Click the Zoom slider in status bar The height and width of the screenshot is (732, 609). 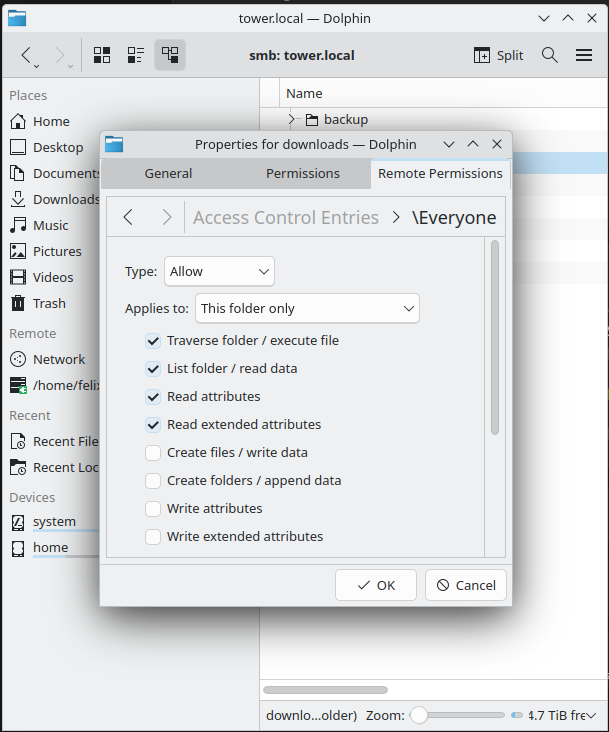(x=460, y=715)
